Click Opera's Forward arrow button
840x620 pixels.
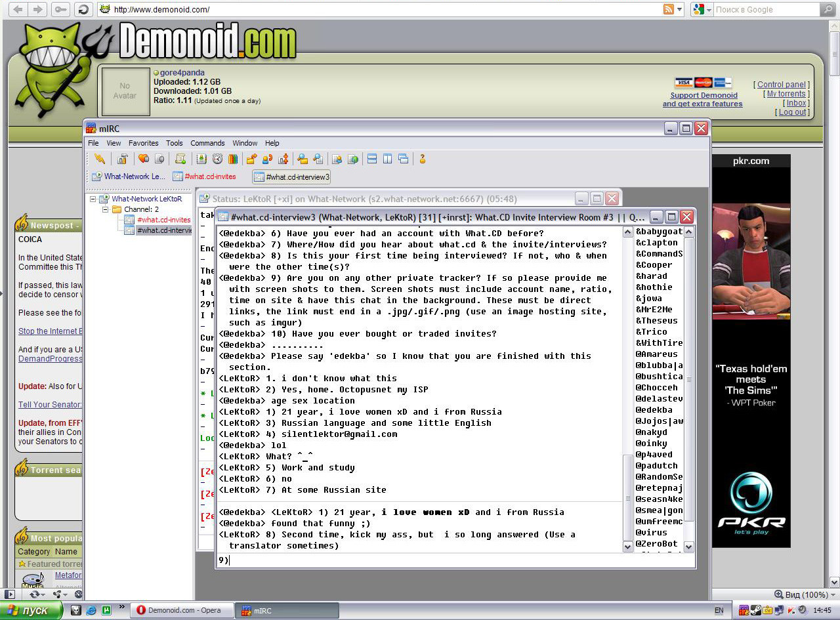point(38,9)
